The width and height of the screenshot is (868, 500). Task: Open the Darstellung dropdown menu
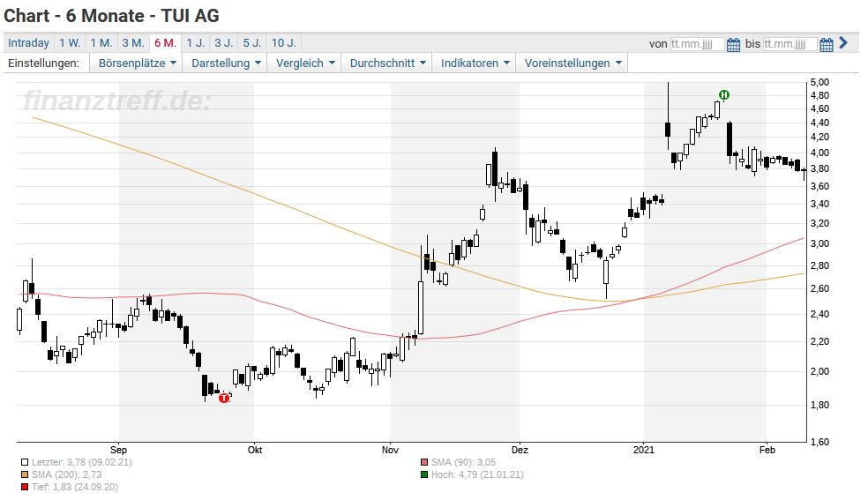(x=225, y=63)
